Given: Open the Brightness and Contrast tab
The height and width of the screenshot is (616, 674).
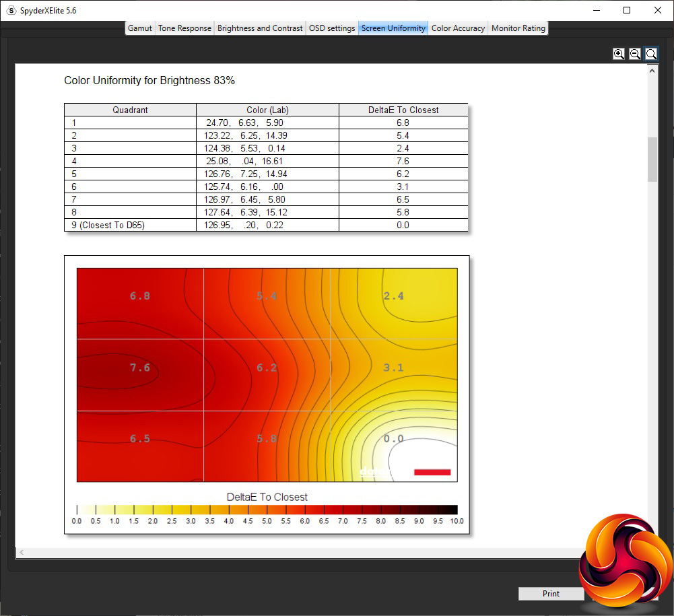Looking at the screenshot, I should coord(260,28).
